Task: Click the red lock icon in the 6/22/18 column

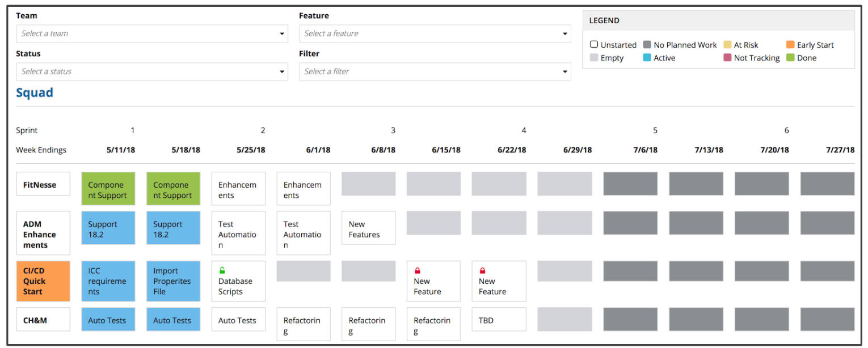Action: (483, 270)
